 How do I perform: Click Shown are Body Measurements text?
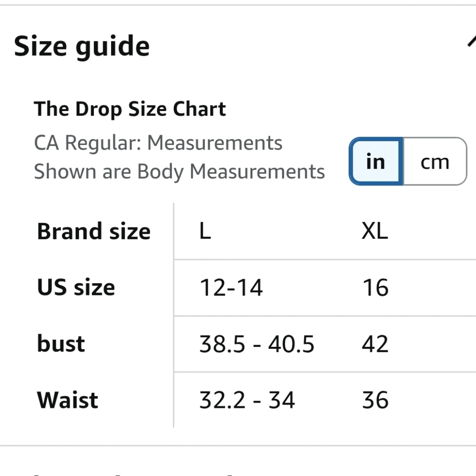(179, 171)
